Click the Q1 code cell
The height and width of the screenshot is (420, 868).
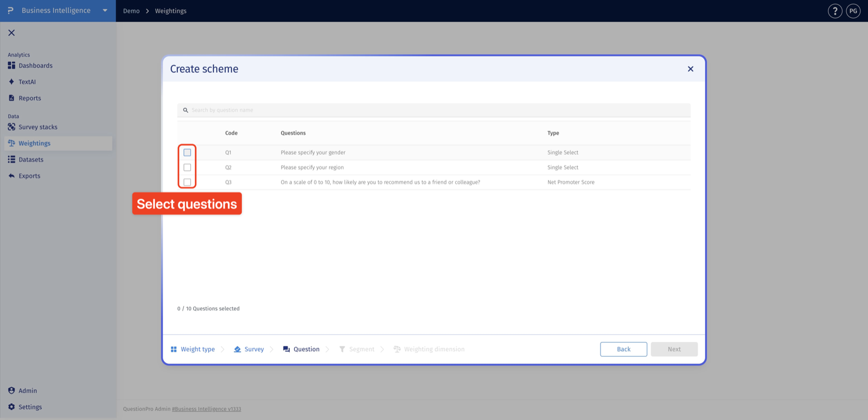pos(228,152)
